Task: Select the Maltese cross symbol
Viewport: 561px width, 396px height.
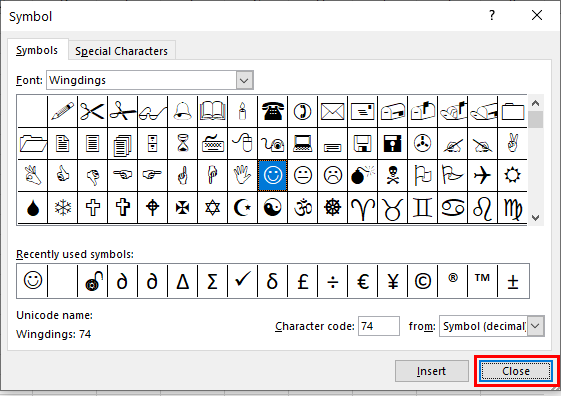Action: point(182,207)
